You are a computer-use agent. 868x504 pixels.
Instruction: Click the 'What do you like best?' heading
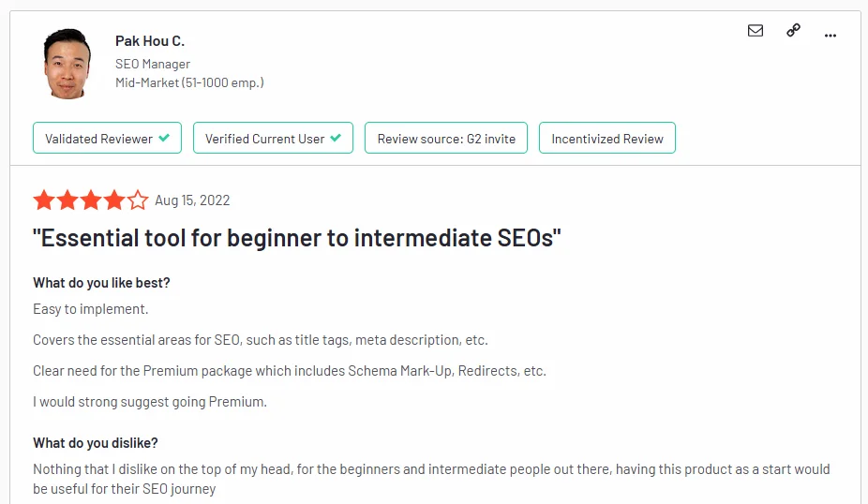click(101, 283)
